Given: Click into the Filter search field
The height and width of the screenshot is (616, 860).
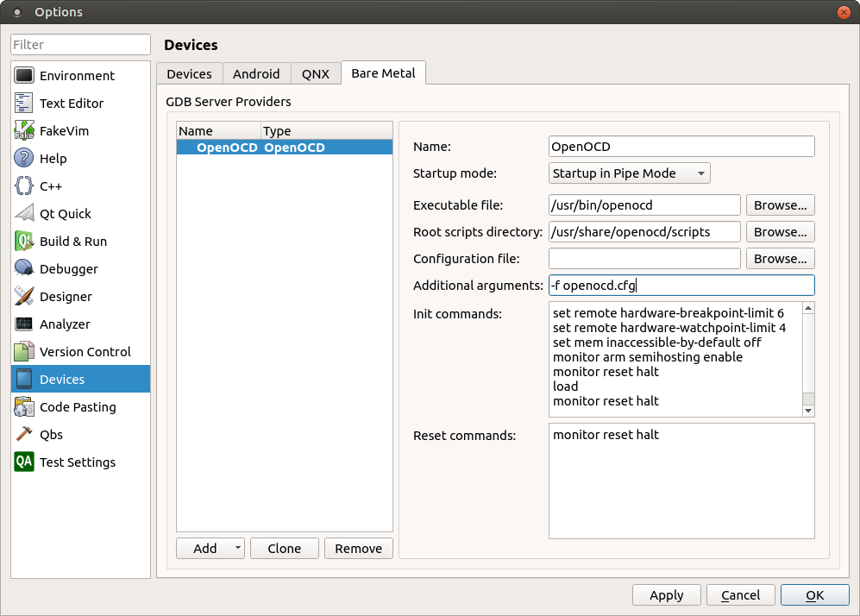Looking at the screenshot, I should [x=80, y=45].
